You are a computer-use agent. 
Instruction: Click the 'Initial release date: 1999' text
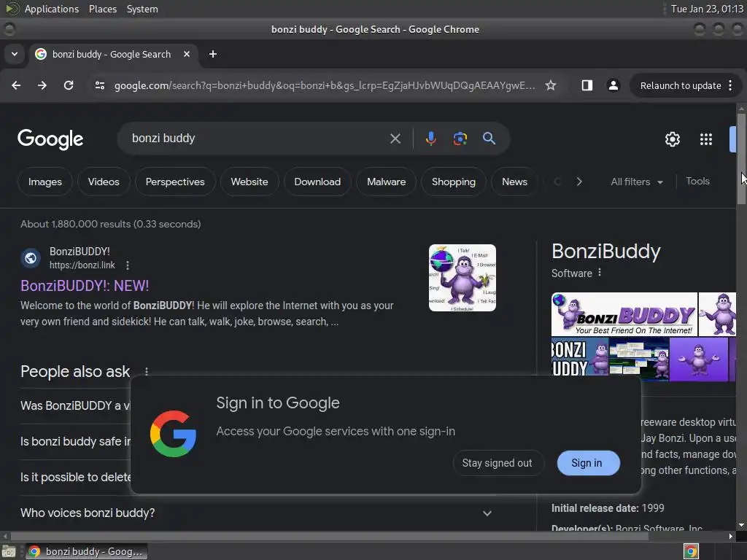pos(608,508)
